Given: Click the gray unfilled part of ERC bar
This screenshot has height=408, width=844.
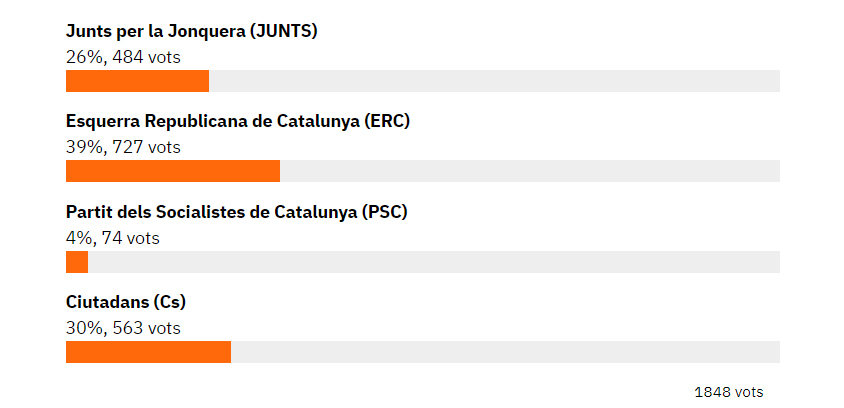Looking at the screenshot, I should tap(530, 171).
